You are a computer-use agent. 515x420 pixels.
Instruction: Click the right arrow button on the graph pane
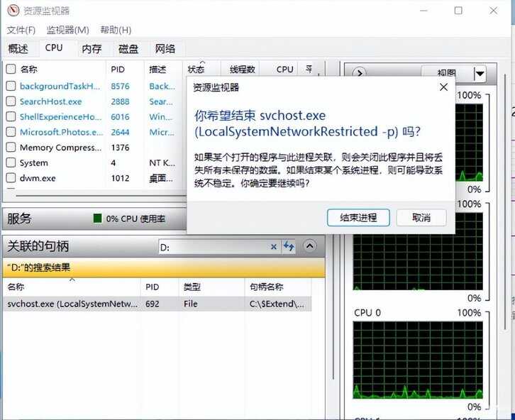tap(359, 72)
